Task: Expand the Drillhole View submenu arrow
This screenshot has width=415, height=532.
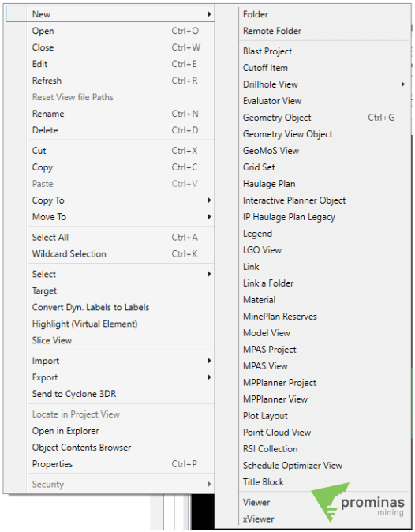Action: click(x=402, y=84)
